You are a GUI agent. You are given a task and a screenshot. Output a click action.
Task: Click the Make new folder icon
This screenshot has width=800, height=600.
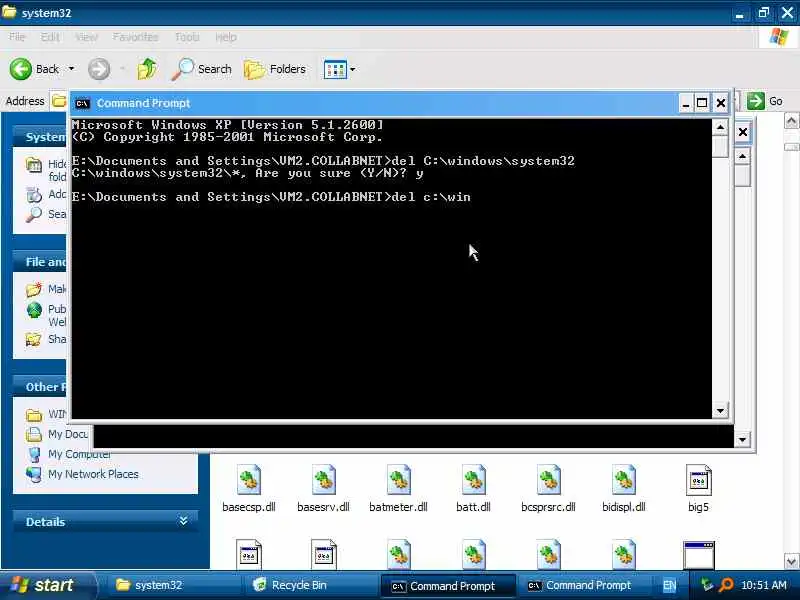point(34,289)
